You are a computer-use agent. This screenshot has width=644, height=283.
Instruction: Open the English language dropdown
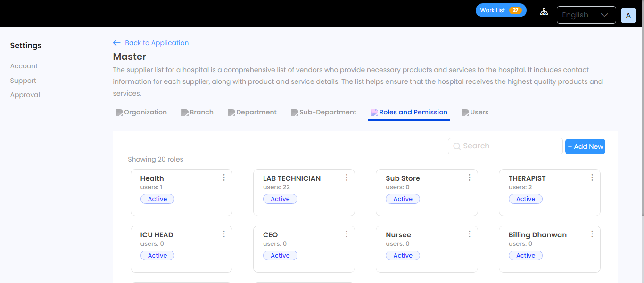click(586, 15)
